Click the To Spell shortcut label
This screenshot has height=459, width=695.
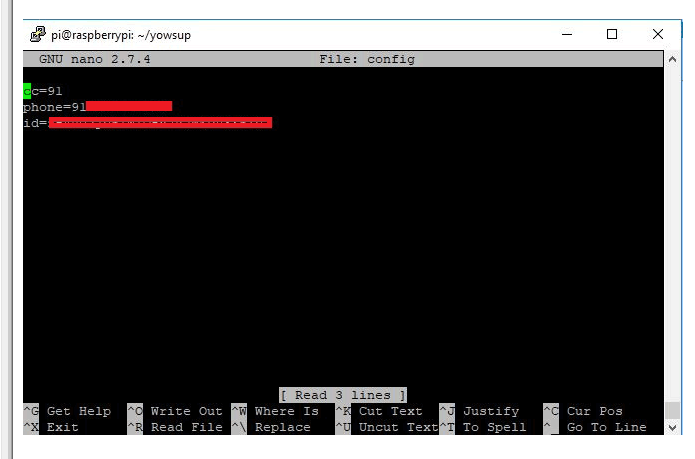coord(495,427)
